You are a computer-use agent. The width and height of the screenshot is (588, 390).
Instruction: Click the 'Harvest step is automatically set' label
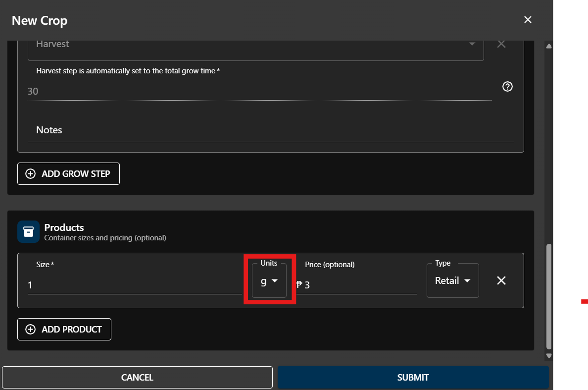coord(128,71)
